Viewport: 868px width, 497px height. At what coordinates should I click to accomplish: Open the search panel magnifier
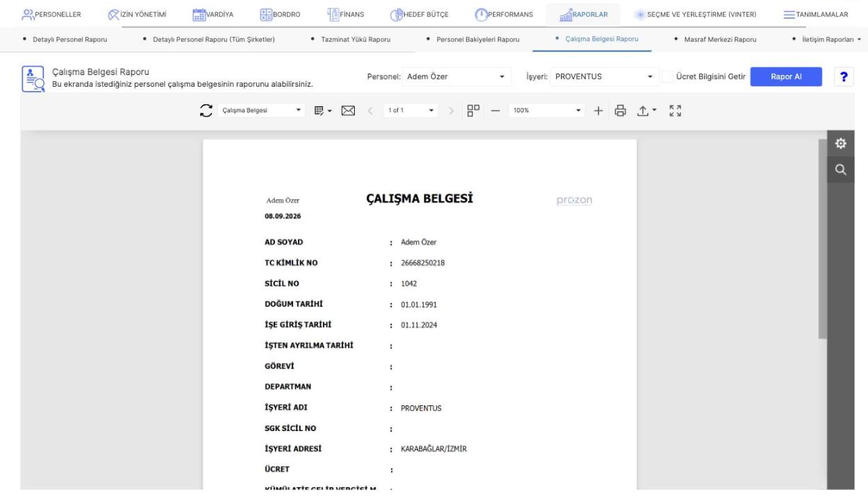[840, 169]
